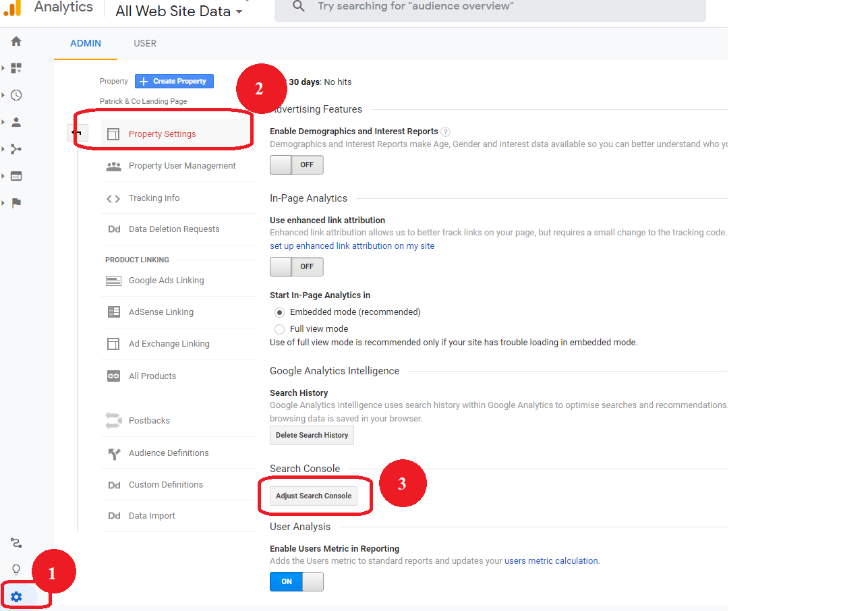Click the Adjust Search Console button
Viewport: 868px width, 611px height.
coord(314,496)
